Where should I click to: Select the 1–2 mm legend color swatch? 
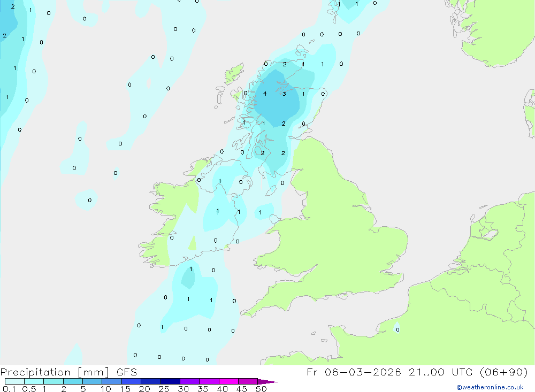click(x=53, y=381)
